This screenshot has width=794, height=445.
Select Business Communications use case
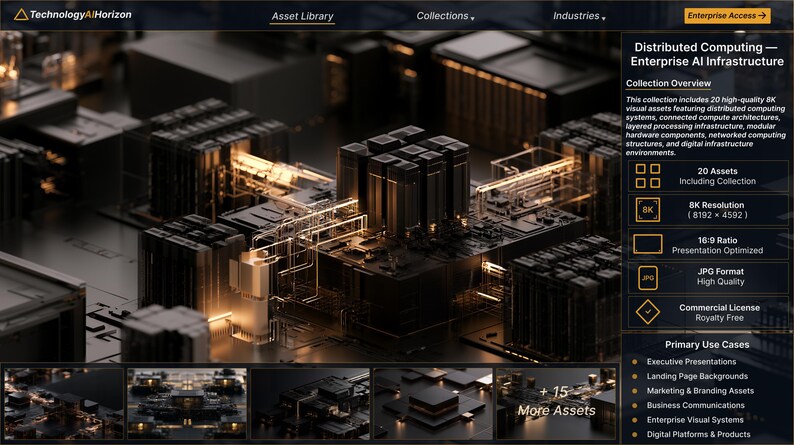[695, 405]
